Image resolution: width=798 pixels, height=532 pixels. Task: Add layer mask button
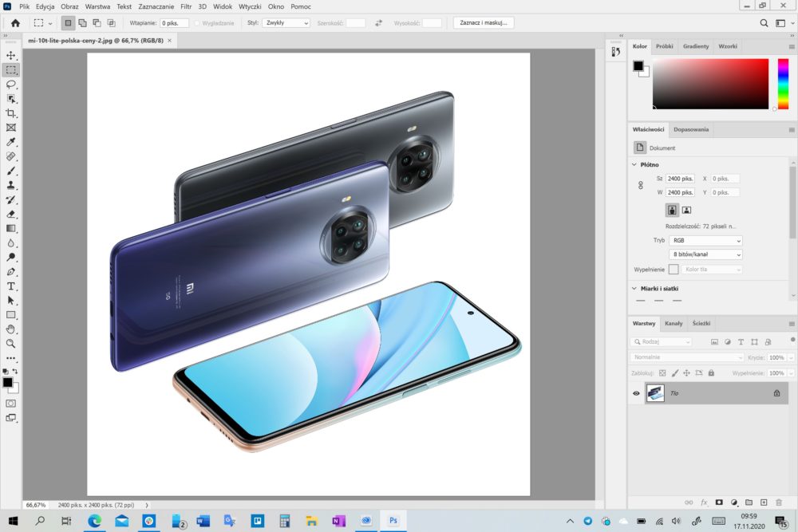[x=719, y=502]
